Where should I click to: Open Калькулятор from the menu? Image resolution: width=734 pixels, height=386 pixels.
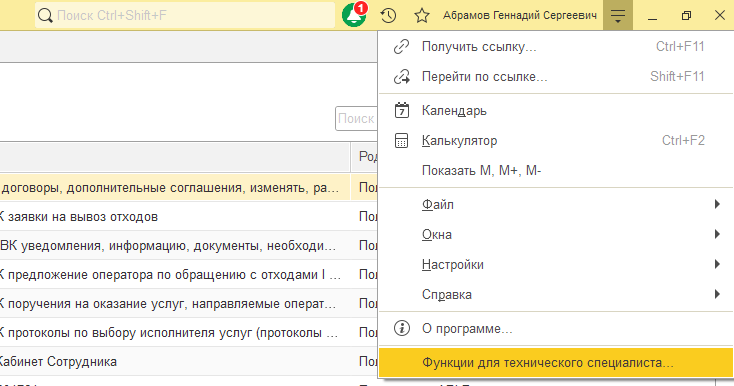tap(556, 140)
